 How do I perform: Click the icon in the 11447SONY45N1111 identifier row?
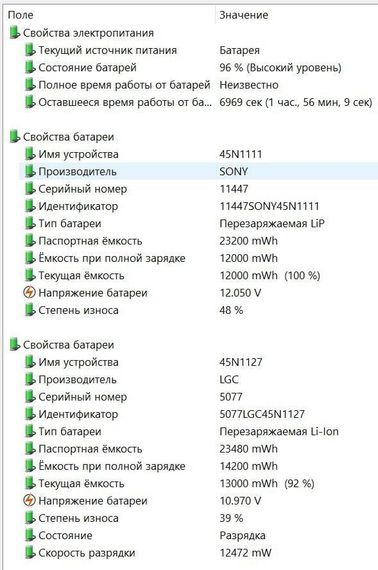(x=30, y=206)
